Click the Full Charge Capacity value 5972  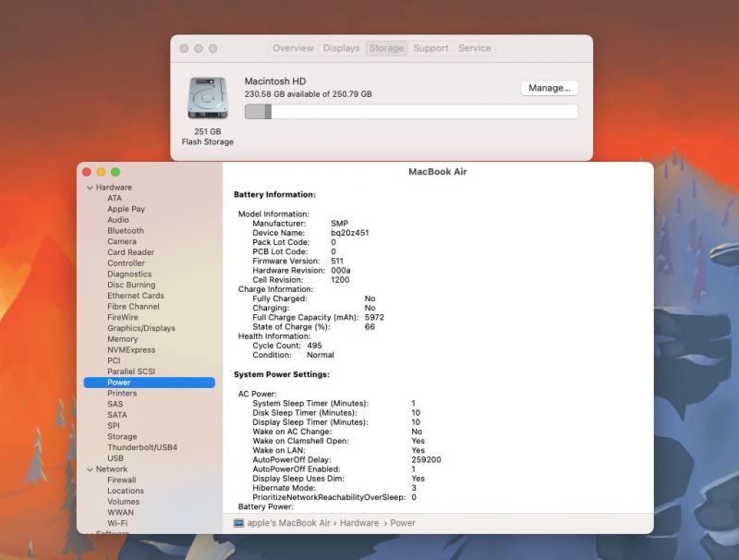point(374,317)
